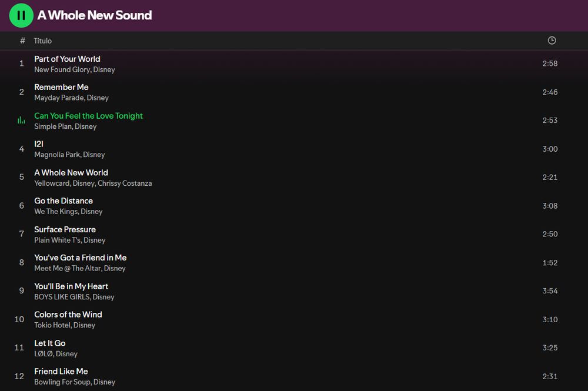This screenshot has width=588, height=391.
Task: Click the 1:52 duration
Action: (x=550, y=262)
